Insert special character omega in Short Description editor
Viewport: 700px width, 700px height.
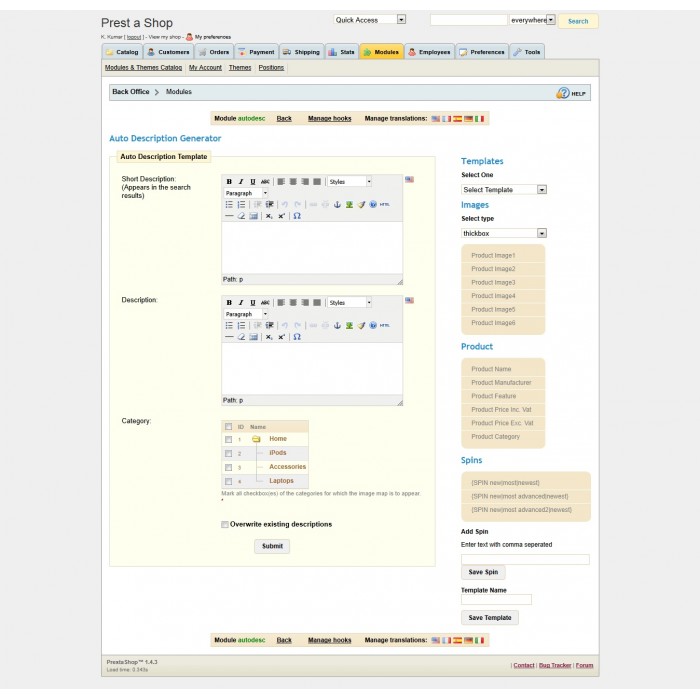[297, 216]
